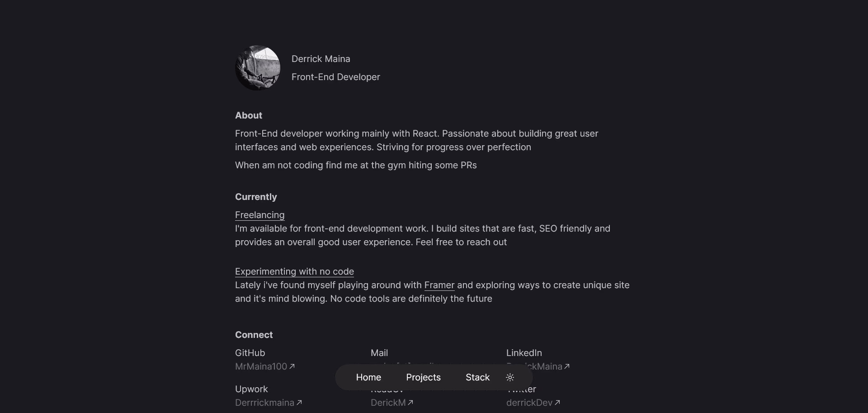Viewport: 868px width, 413px height.
Task: Click the arrow icon beside MrMaina100
Action: pos(292,366)
